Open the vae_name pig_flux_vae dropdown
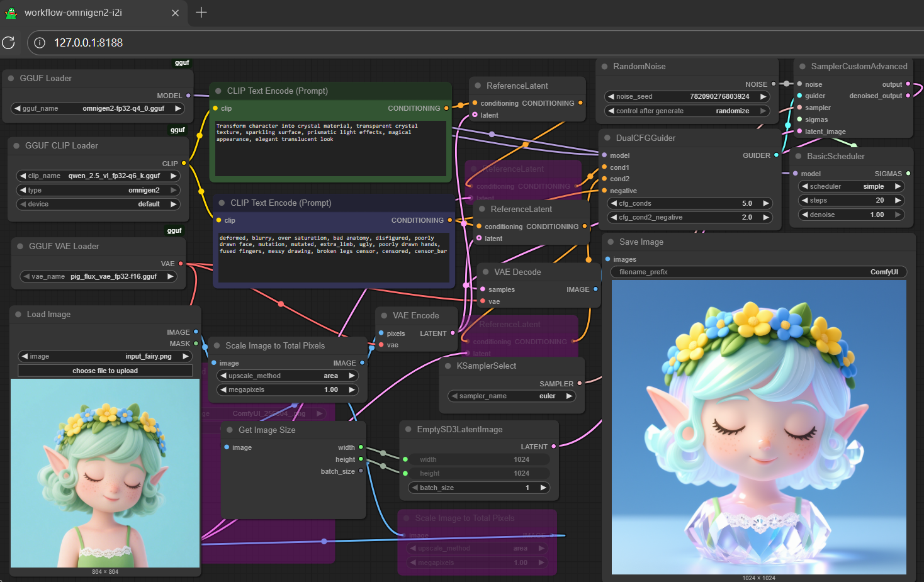This screenshot has width=924, height=582. pyautogui.click(x=99, y=276)
